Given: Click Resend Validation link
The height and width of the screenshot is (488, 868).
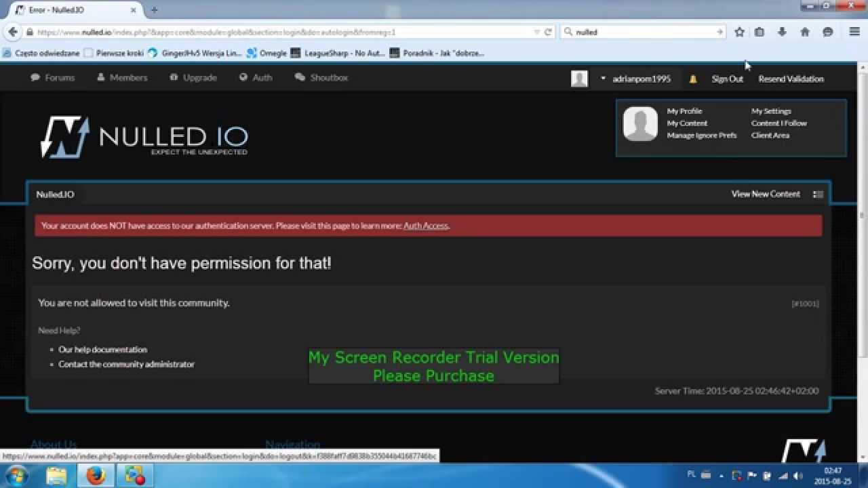Looking at the screenshot, I should coord(791,79).
